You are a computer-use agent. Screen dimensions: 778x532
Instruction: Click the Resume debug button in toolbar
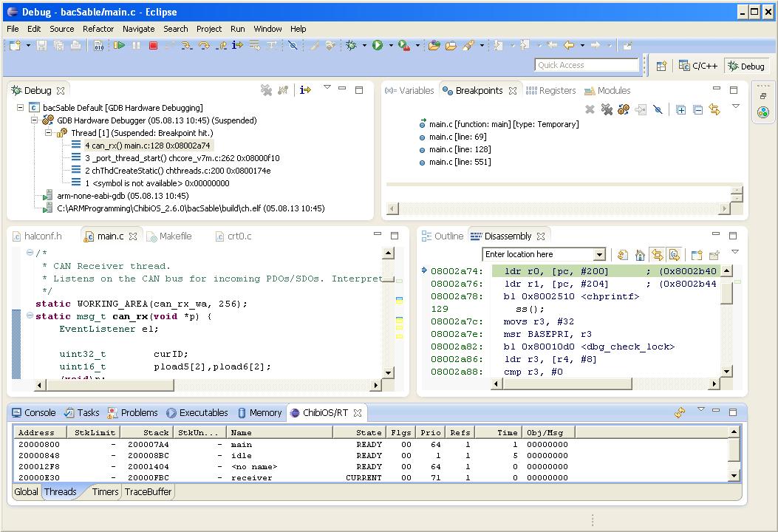tap(119, 46)
